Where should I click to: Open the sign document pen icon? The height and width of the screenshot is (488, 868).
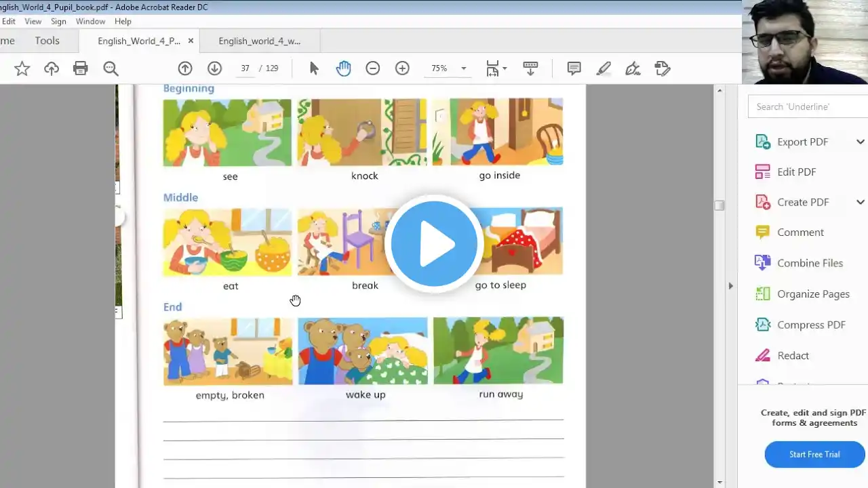tap(633, 68)
